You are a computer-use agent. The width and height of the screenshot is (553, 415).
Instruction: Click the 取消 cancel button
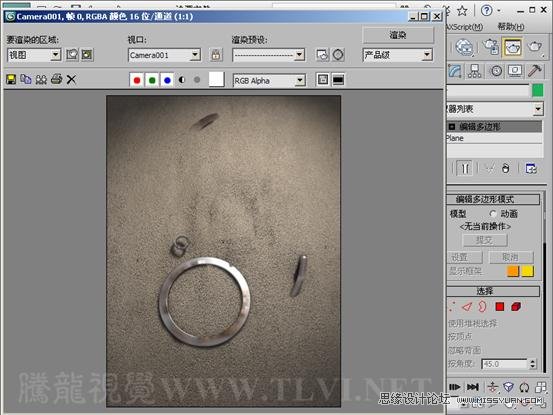pyautogui.click(x=511, y=257)
